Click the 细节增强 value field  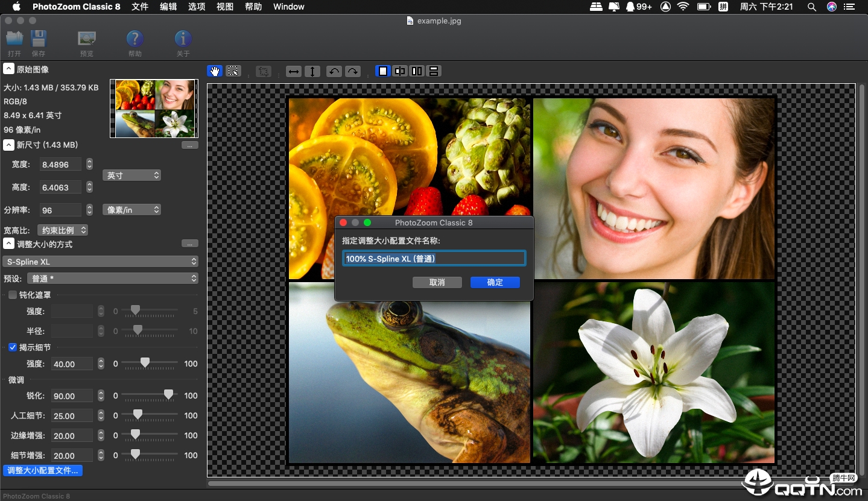[72, 456]
